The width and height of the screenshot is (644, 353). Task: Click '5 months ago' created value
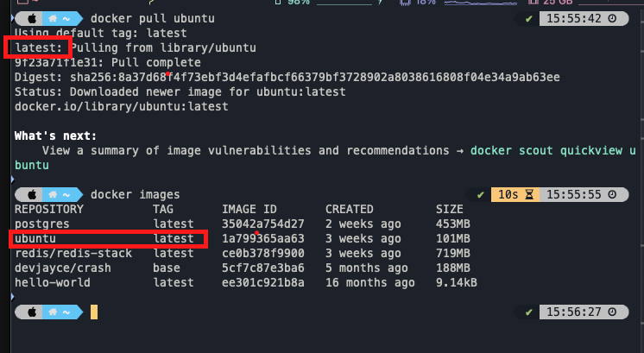click(367, 268)
